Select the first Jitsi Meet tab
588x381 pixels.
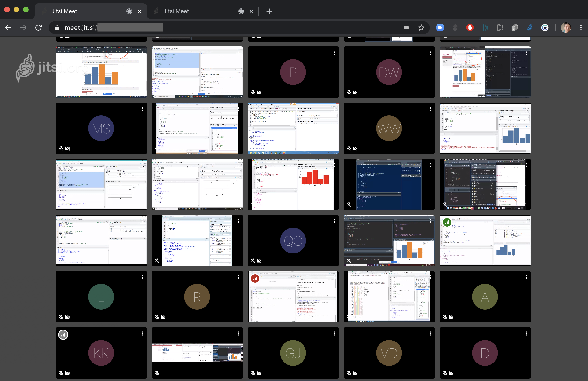(91, 11)
